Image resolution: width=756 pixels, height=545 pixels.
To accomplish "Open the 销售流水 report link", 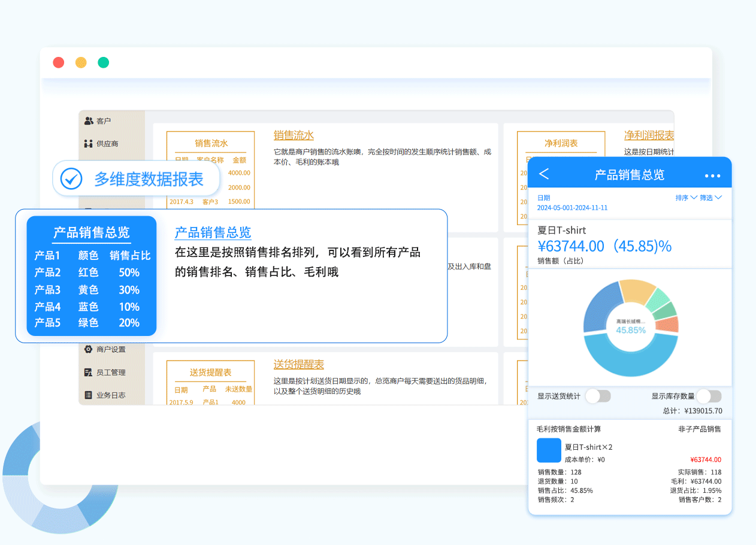I will tap(294, 135).
